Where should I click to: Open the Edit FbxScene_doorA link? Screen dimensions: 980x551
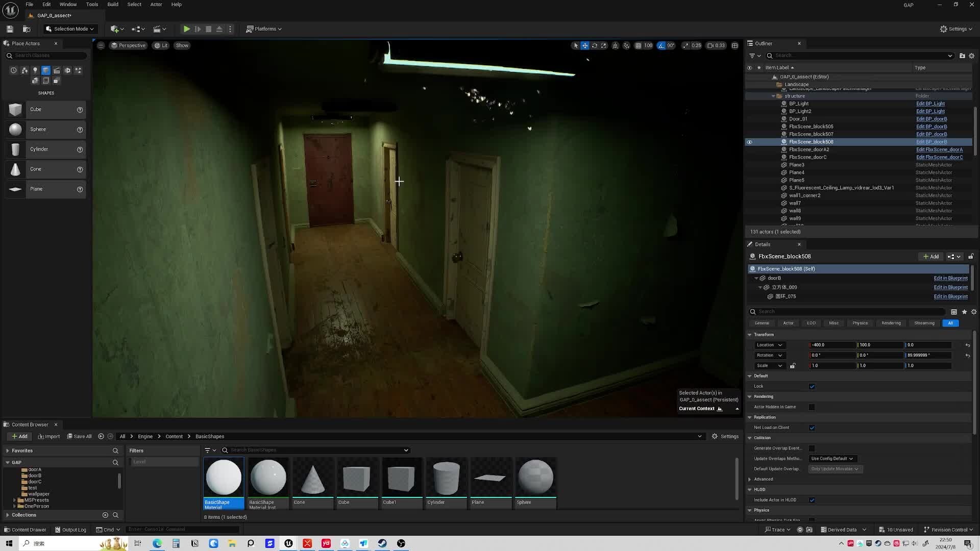(939, 149)
